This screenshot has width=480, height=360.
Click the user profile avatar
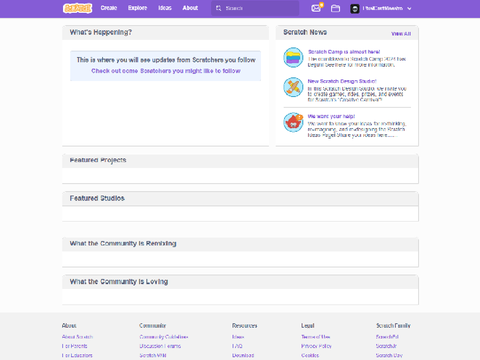[x=355, y=9]
